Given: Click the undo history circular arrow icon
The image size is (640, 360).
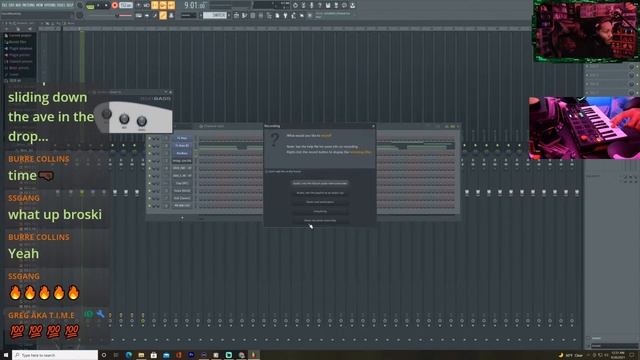Looking at the screenshot, I should tap(295, 5).
